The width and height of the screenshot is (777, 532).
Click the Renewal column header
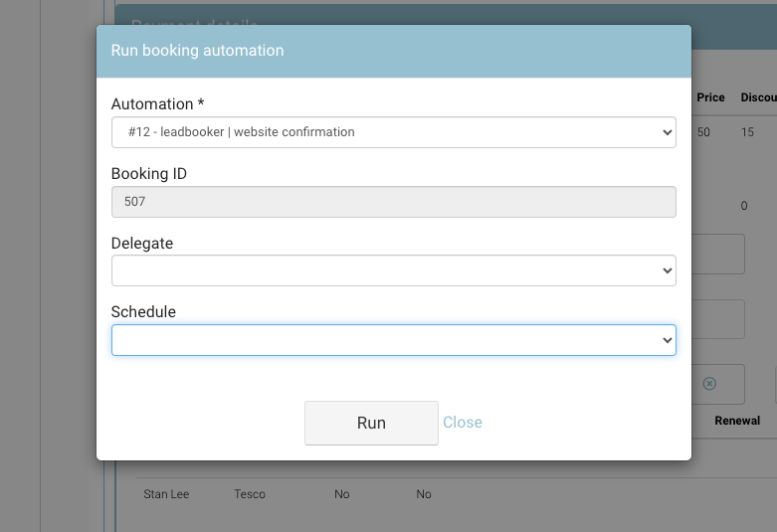click(x=737, y=421)
